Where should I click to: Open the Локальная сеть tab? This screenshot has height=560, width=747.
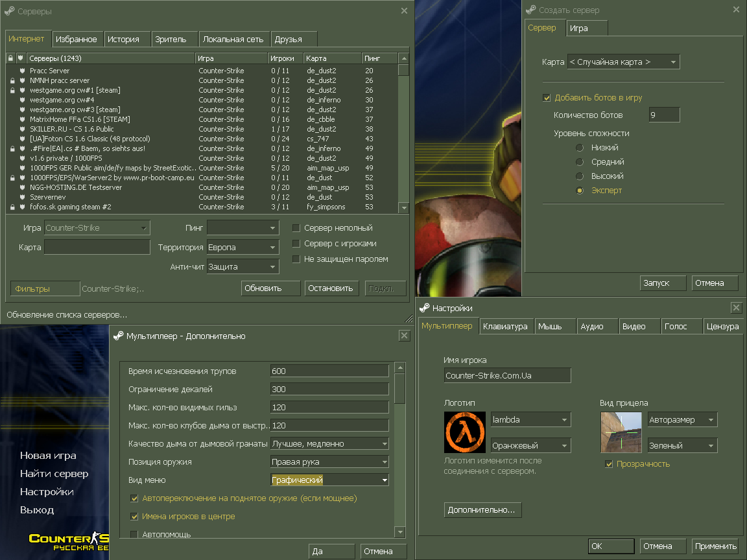tap(233, 39)
